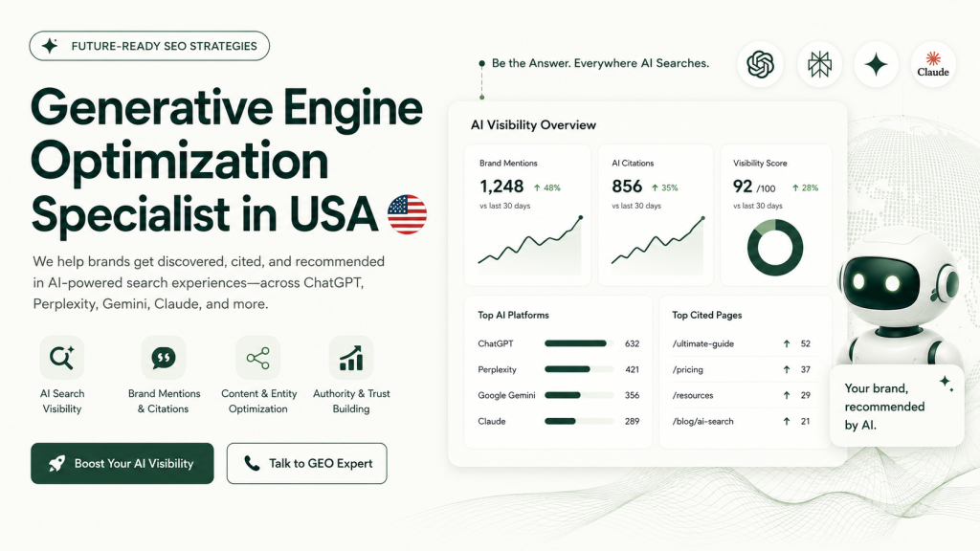Click the Google Gemini count 356
This screenshot has height=551, width=980.
[x=632, y=395]
